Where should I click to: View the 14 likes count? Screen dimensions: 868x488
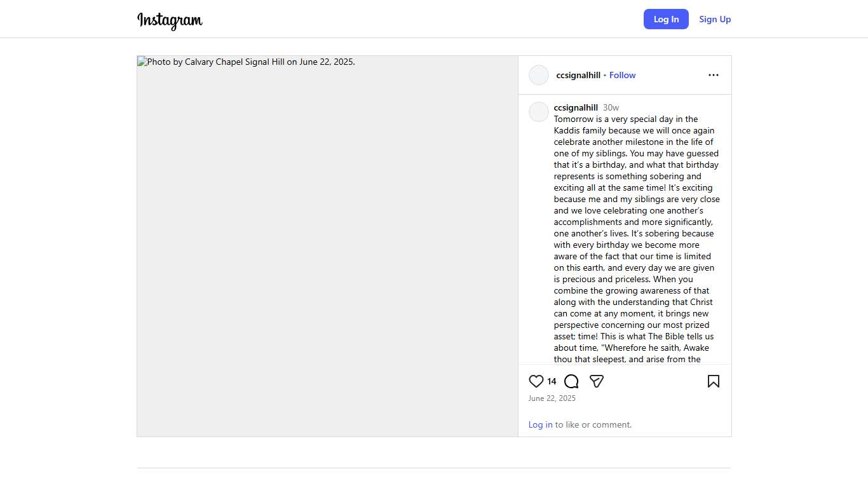pos(552,381)
